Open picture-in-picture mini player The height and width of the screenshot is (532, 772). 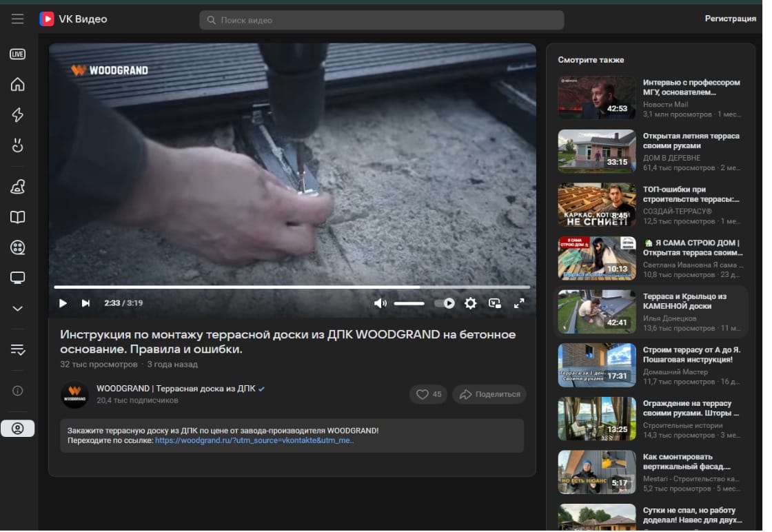(x=494, y=303)
